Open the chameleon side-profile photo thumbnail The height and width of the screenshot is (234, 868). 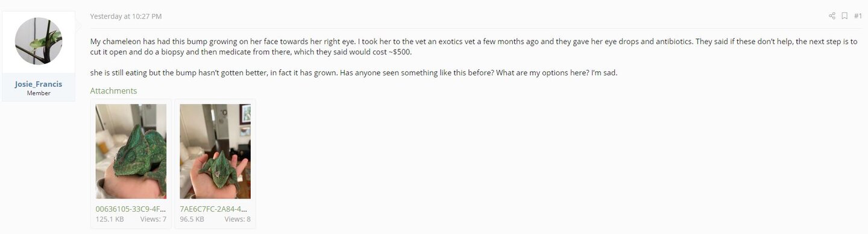(x=131, y=151)
